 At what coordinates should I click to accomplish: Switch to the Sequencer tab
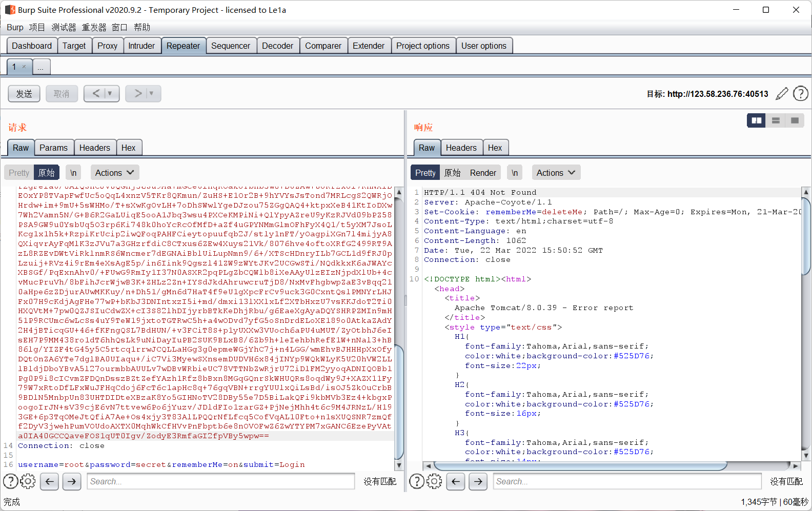[231, 46]
